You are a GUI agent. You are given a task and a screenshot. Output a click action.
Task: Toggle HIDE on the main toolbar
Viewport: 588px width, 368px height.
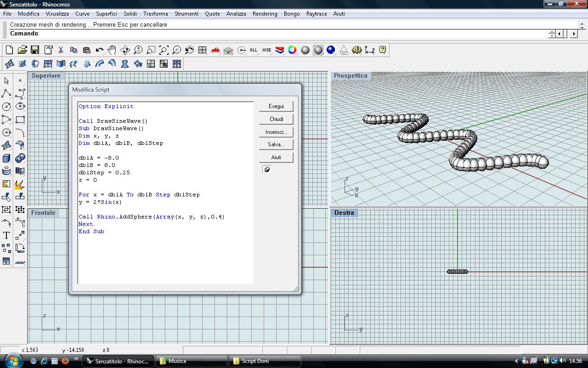(267, 50)
